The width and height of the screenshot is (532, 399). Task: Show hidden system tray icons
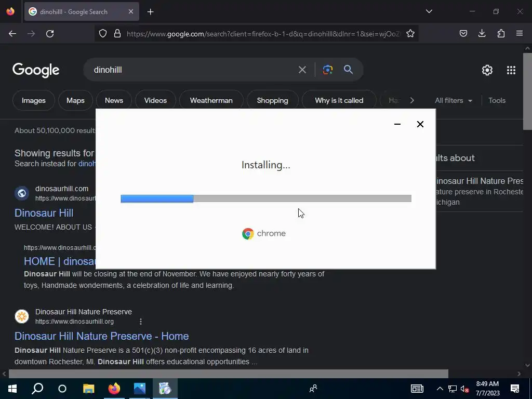pyautogui.click(x=440, y=389)
